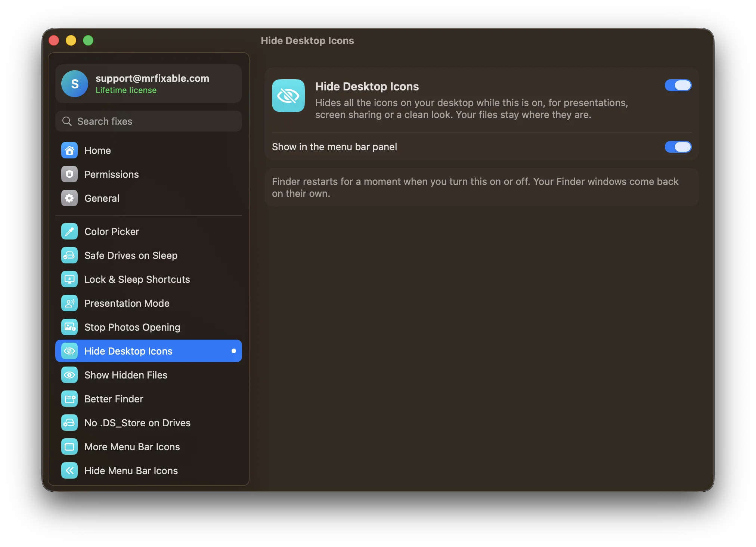This screenshot has width=756, height=547.
Task: Click the 'Finder restarts for a moment' note
Action: [x=475, y=188]
